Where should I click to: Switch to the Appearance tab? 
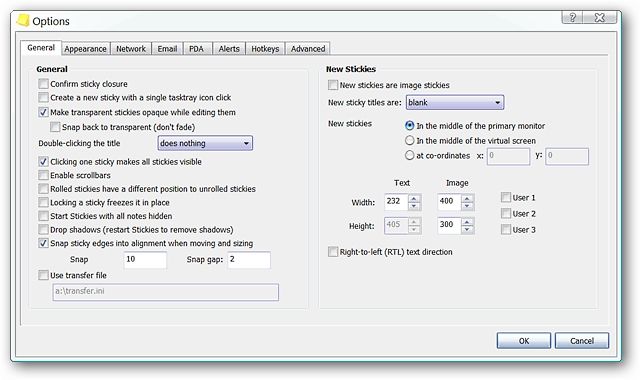click(85, 49)
